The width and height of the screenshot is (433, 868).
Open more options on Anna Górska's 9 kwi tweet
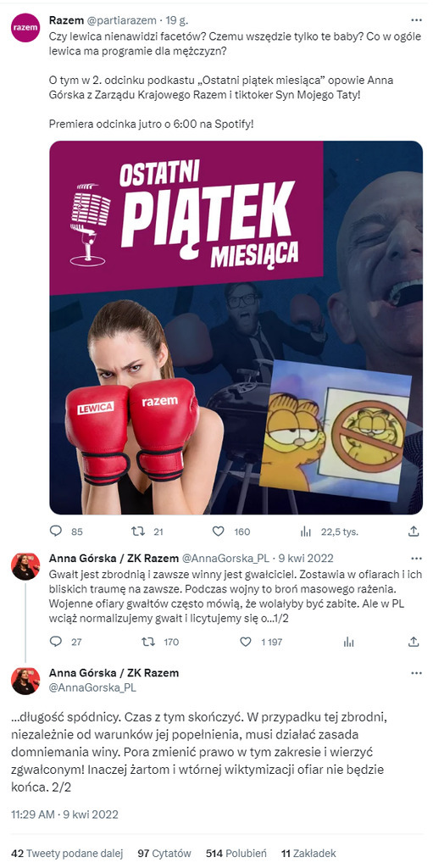coord(416,559)
